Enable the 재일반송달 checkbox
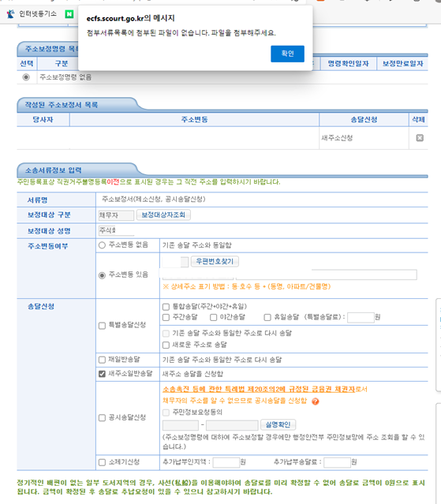The height and width of the screenshot is (504, 441). tap(102, 360)
